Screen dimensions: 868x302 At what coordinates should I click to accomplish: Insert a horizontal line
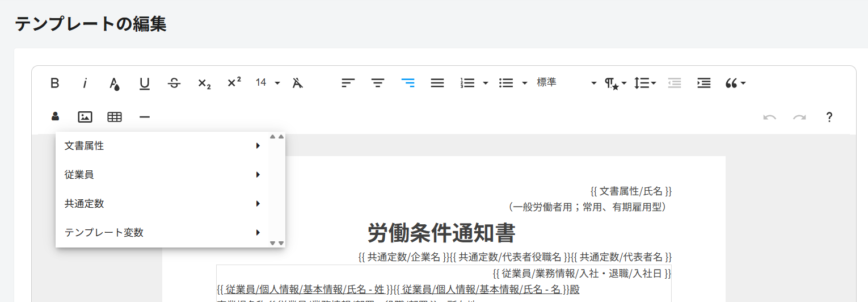tap(145, 117)
